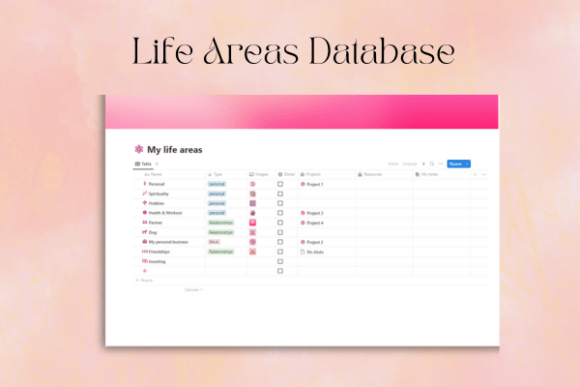Expand the Calcular dropdown below the table
Image resolution: width=580 pixels, height=387 pixels.
(x=193, y=290)
